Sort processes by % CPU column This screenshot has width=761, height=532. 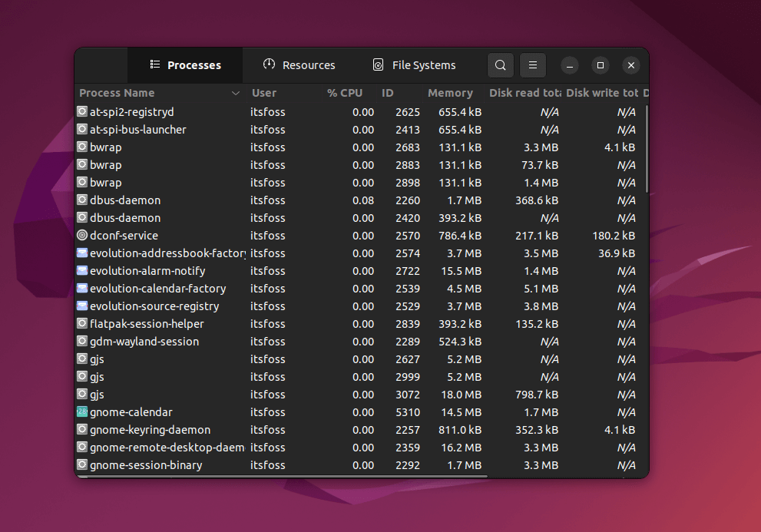[x=345, y=92]
